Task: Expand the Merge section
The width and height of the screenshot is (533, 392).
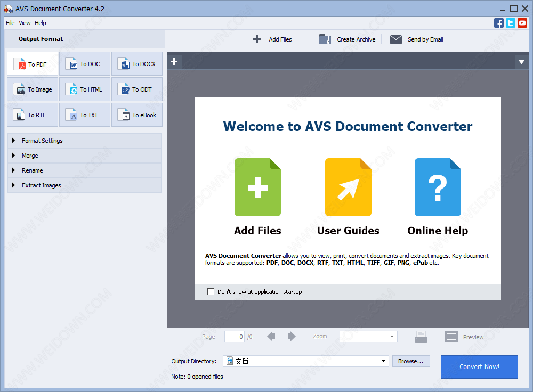Action: pos(85,156)
